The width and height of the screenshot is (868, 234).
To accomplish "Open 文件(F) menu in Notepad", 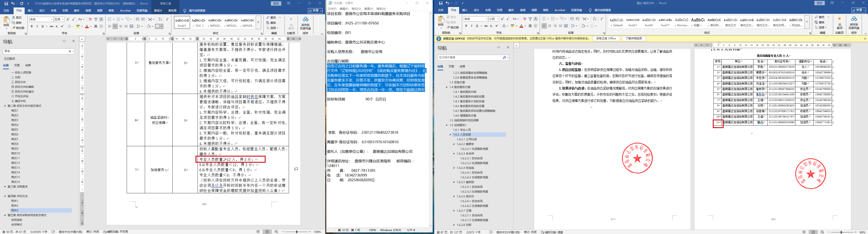I will coord(332,9).
